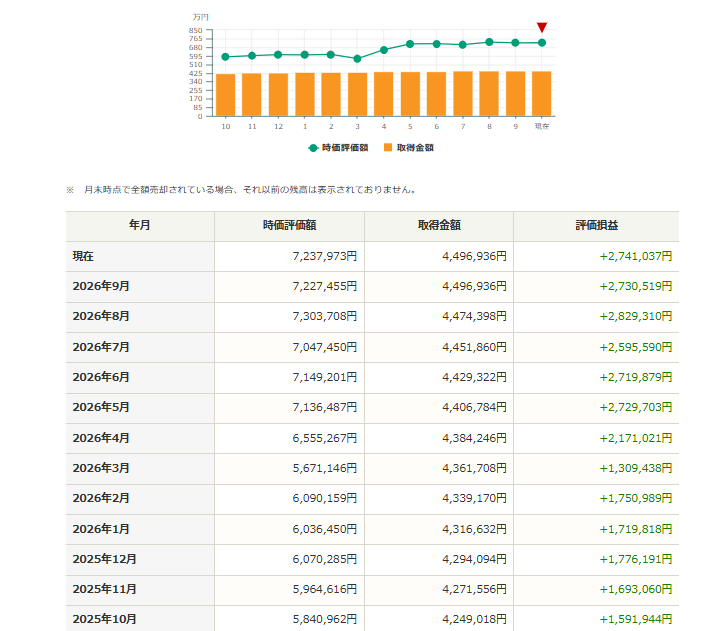This screenshot has width=720, height=631.
Task: Select profit +1,693,060円
Action: (636, 589)
